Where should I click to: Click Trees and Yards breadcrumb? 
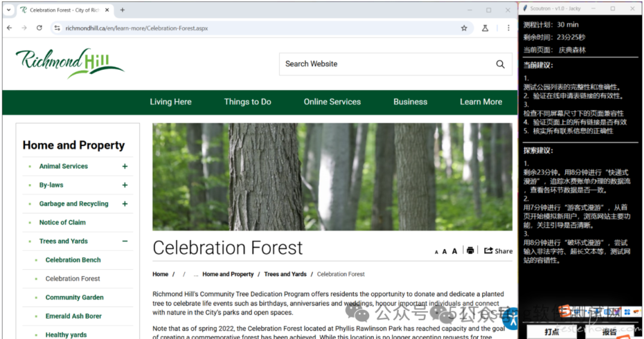pos(285,274)
